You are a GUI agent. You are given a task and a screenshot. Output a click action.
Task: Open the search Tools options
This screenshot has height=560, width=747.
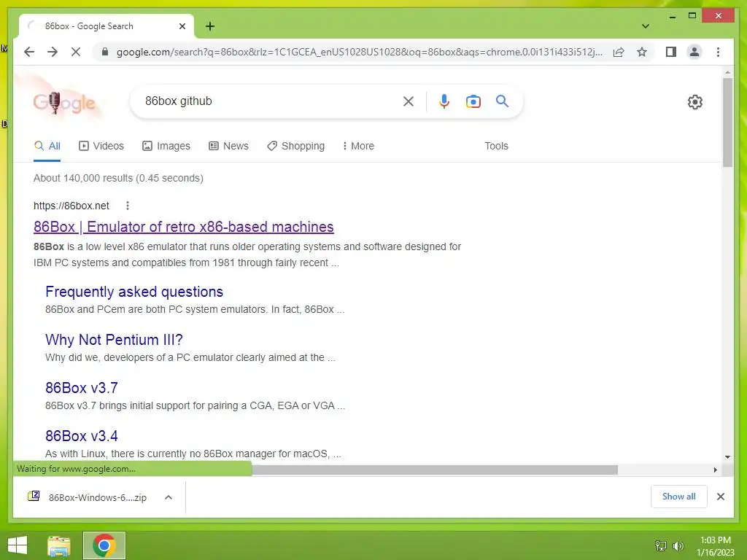(496, 146)
